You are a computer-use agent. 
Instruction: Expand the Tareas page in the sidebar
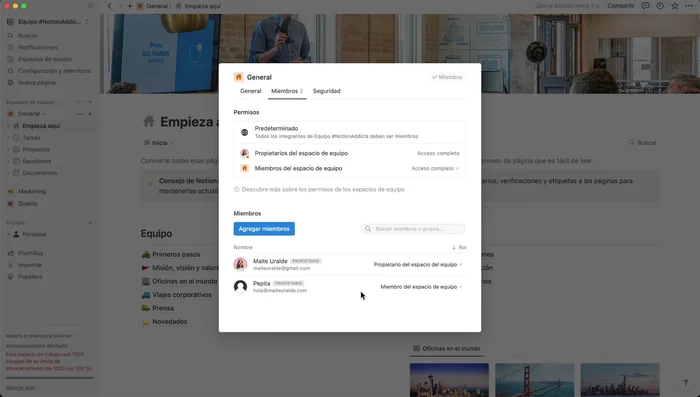[8, 138]
